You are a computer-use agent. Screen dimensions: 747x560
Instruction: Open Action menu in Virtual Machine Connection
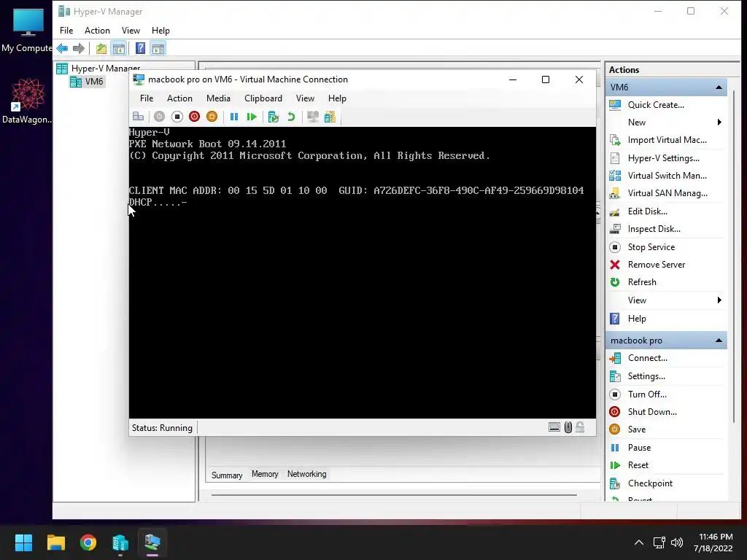pos(179,98)
